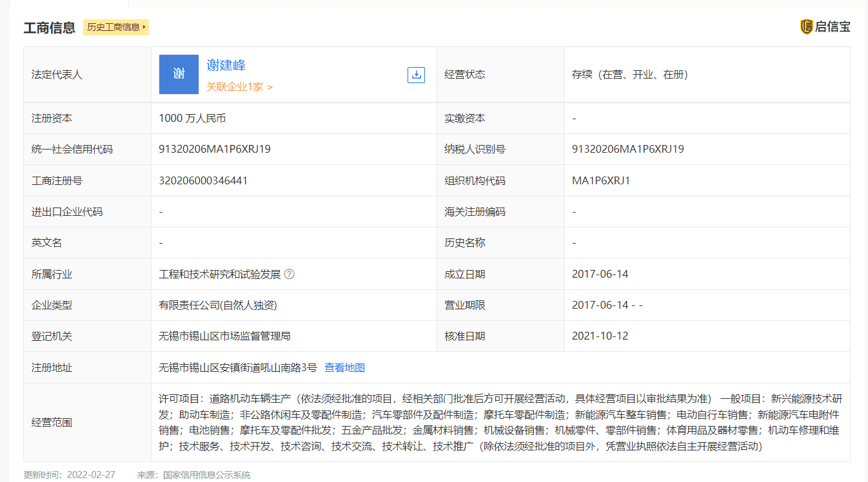This screenshot has width=868, height=482.
Task: Click registered capital 1000 万人民币
Action: point(192,118)
